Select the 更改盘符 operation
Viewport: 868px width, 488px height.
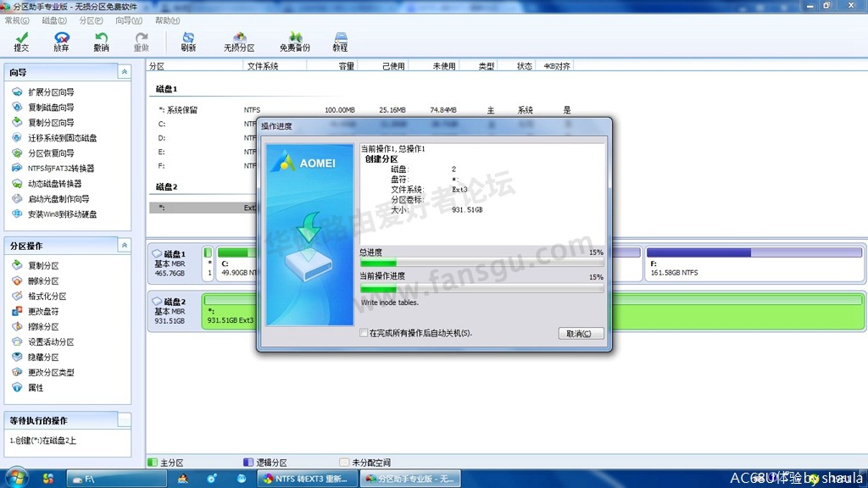[x=36, y=312]
